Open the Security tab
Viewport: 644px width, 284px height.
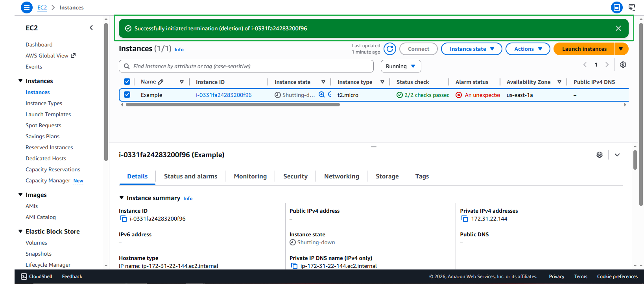point(295,176)
